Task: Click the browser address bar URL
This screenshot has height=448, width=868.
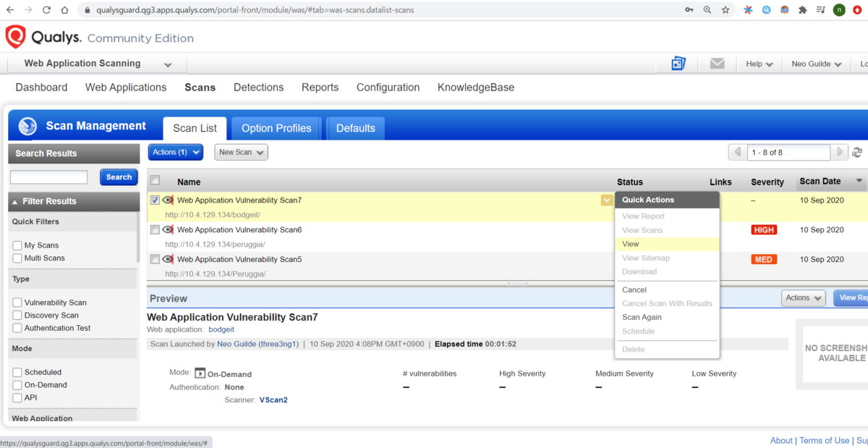Action: [255, 10]
